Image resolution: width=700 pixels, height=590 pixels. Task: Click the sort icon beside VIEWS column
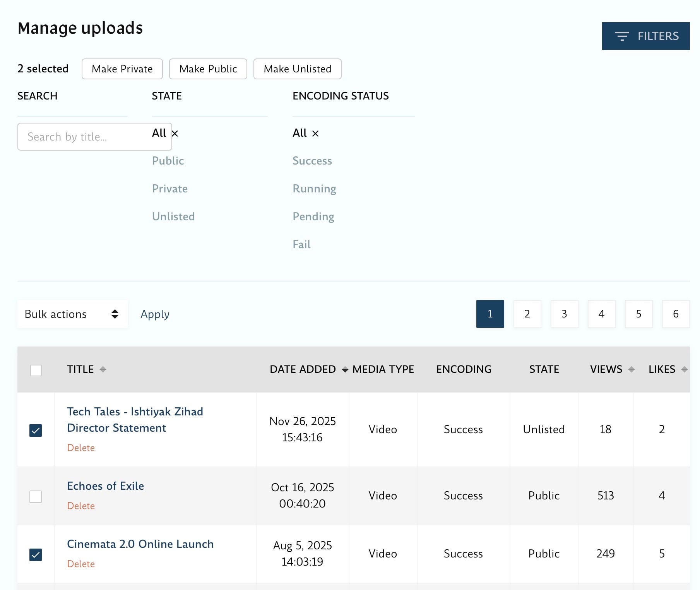pos(632,369)
